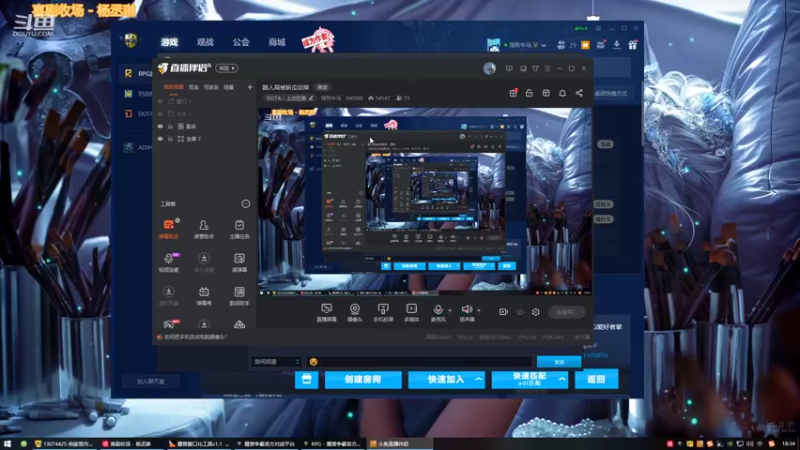This screenshot has height=450, width=800.
Task: Click the share icon in streaming header
Action: [579, 93]
